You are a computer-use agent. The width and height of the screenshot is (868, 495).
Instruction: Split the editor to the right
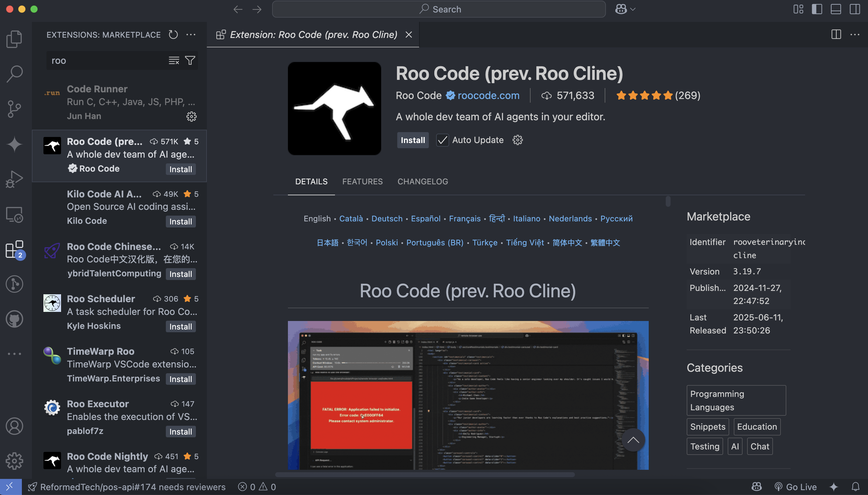836,34
